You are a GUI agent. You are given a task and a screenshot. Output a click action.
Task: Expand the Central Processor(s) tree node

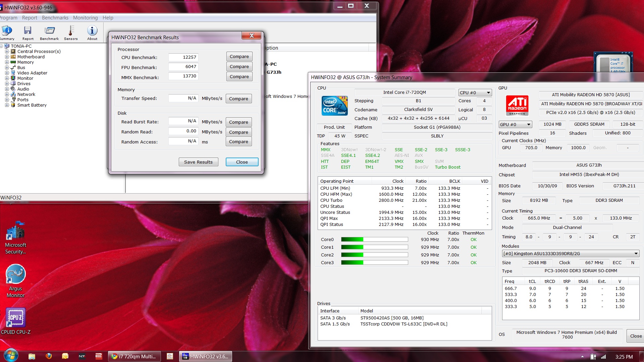(x=7, y=52)
